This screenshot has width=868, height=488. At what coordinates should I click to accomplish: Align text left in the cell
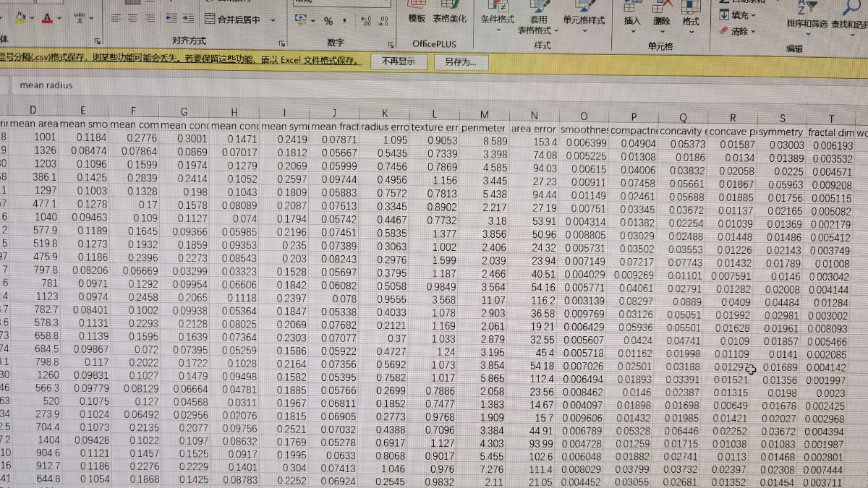point(116,18)
